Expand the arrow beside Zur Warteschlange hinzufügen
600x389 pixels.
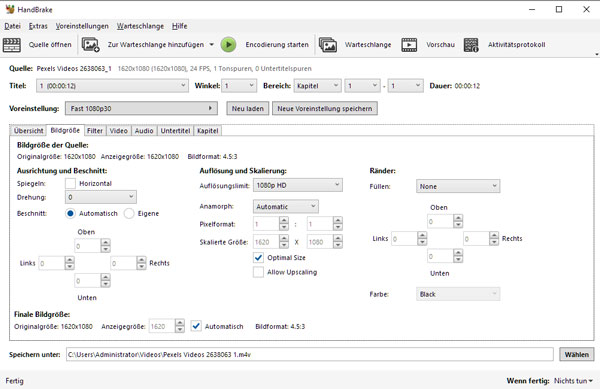pyautogui.click(x=212, y=45)
